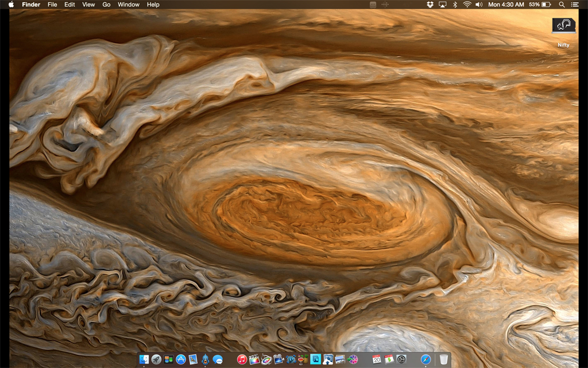Screen dimensions: 588x368
Task: Open the cyan square picture Dock icon
Action: [x=315, y=359]
